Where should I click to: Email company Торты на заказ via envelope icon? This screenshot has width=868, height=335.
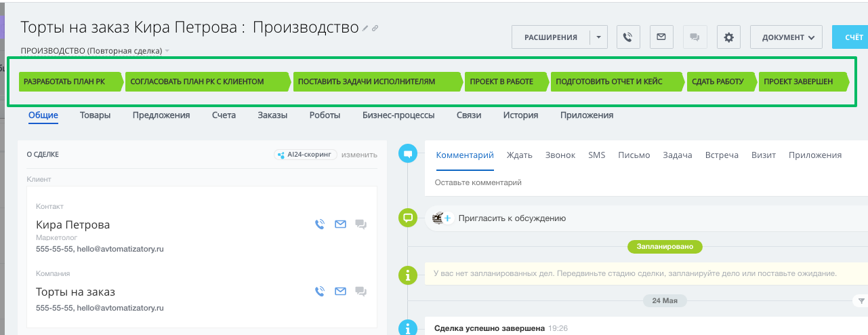340,292
